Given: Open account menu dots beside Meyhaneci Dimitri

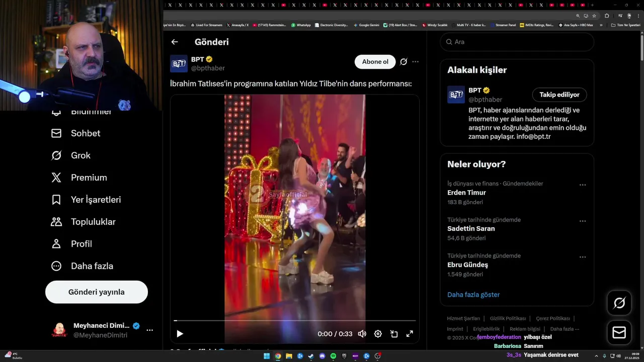Looking at the screenshot, I should click(149, 330).
